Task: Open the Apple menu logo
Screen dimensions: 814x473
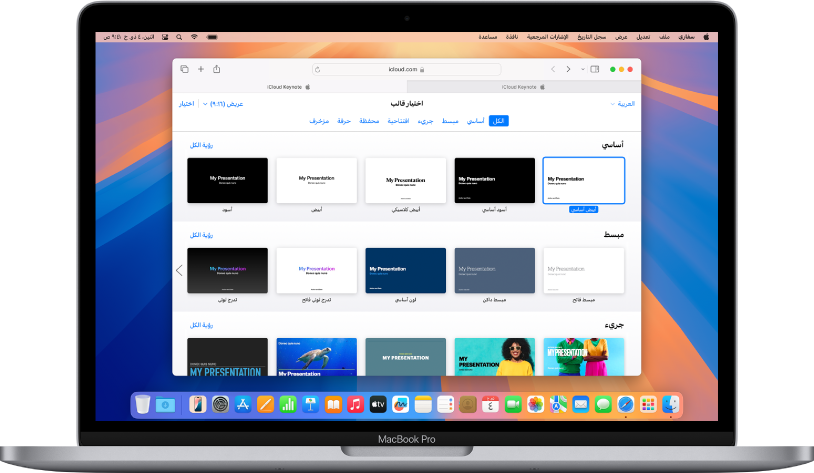Action: (x=706, y=37)
